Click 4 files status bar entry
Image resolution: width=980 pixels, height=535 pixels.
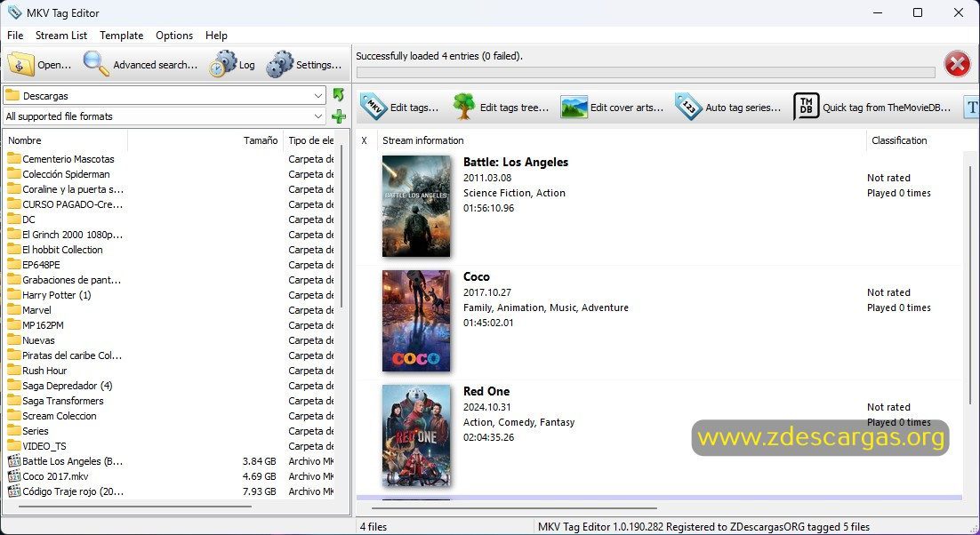coord(374,527)
